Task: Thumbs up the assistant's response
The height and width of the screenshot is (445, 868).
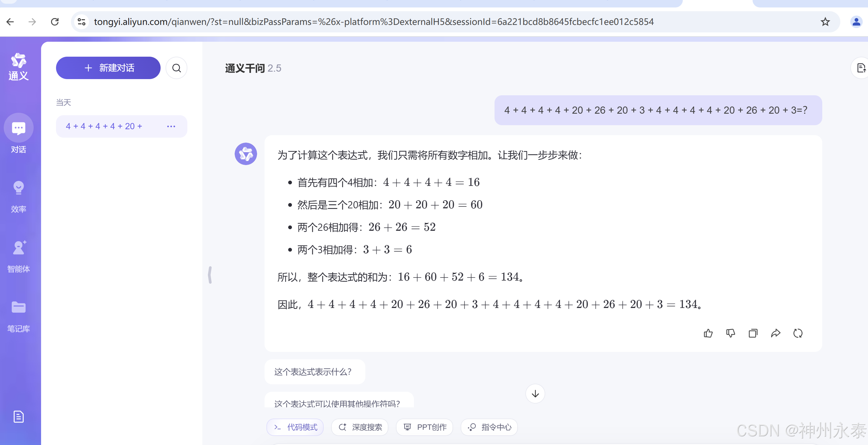Action: pos(708,333)
